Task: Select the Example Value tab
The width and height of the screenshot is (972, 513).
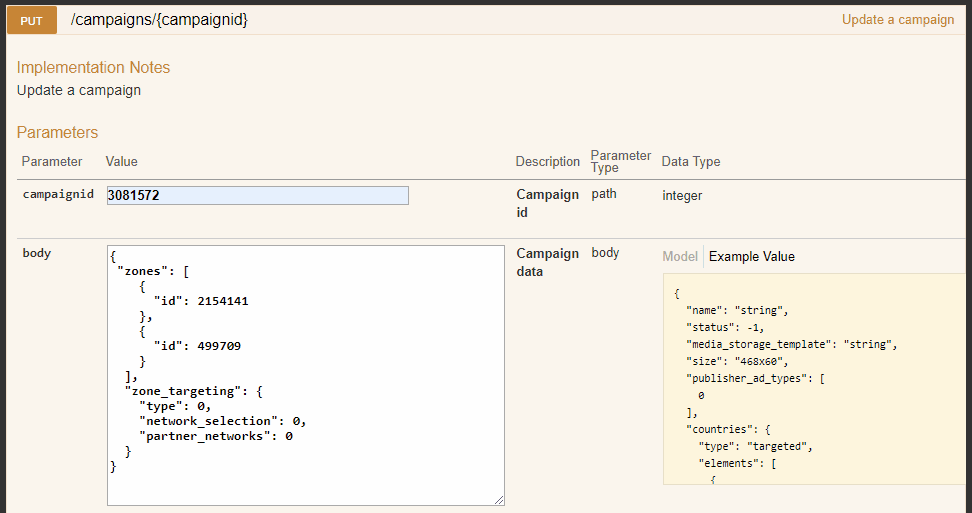Action: click(x=751, y=257)
